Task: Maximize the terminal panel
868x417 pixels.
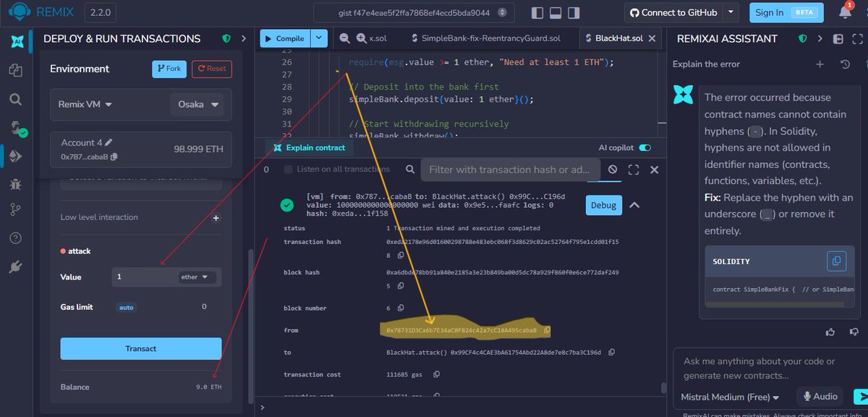Action: click(x=634, y=169)
